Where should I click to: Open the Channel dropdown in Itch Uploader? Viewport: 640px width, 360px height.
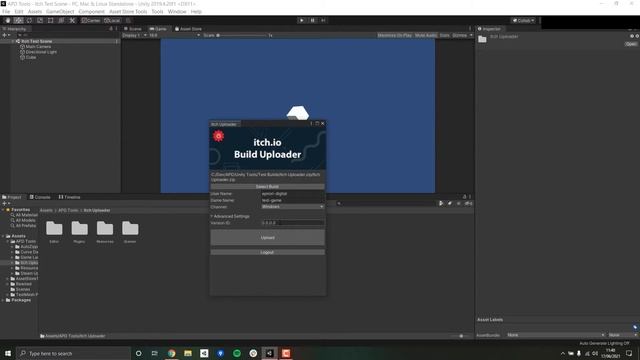(293, 207)
